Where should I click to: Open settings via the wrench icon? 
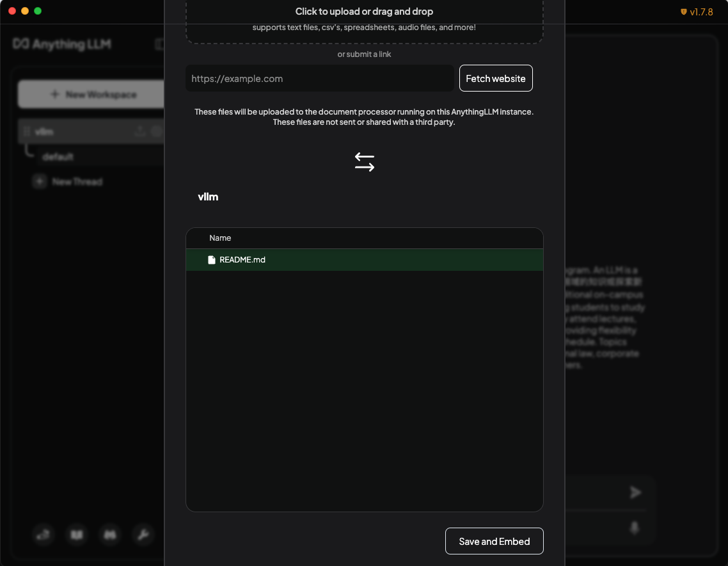click(x=143, y=535)
